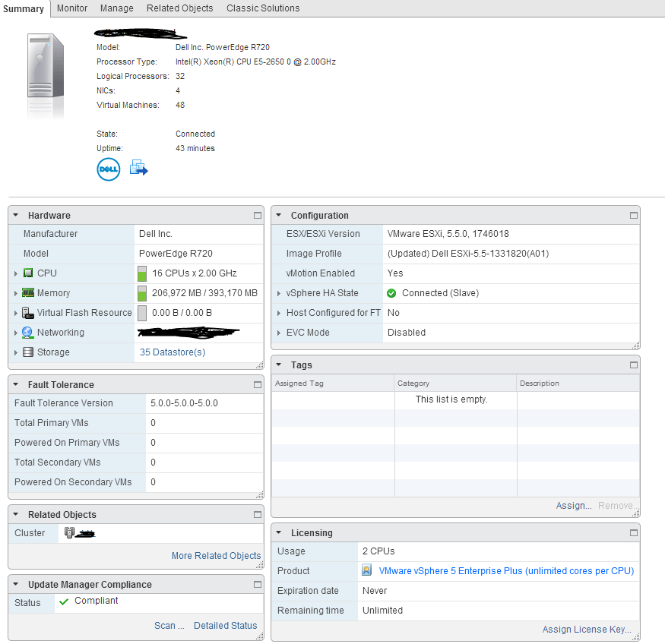Click the Fault Tolerance Version value 5.0.0-5.0.0-5.0.0

[184, 403]
